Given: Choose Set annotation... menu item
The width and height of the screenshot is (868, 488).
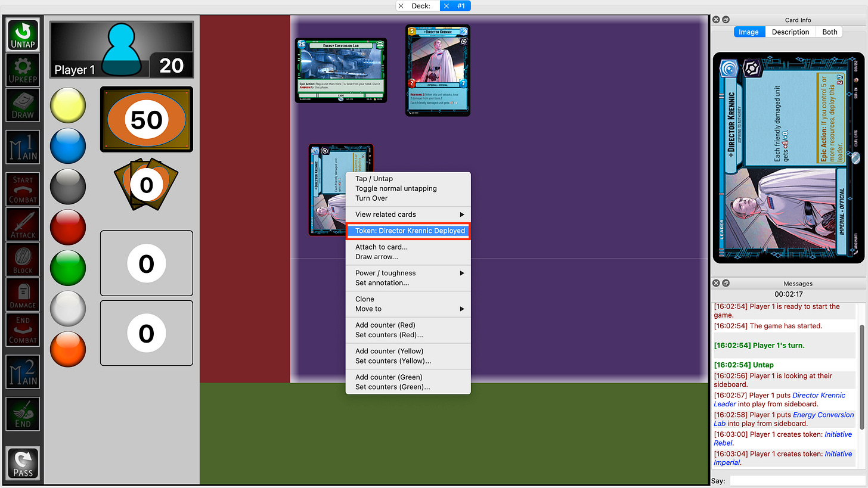Looking at the screenshot, I should click(x=408, y=282).
